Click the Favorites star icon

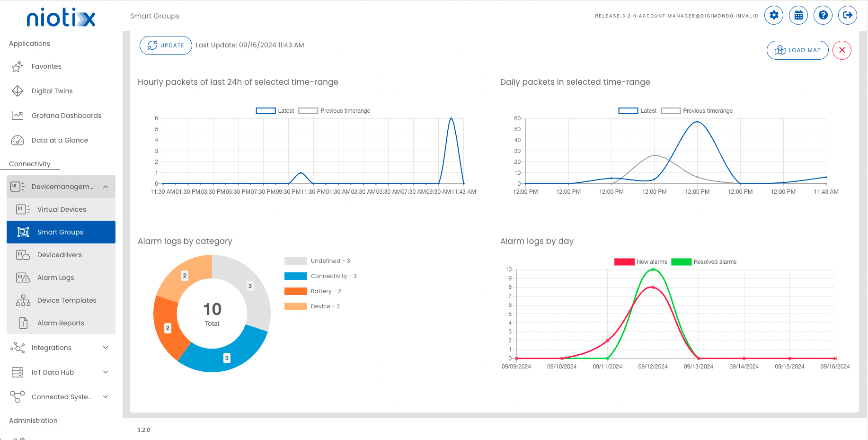(18, 66)
